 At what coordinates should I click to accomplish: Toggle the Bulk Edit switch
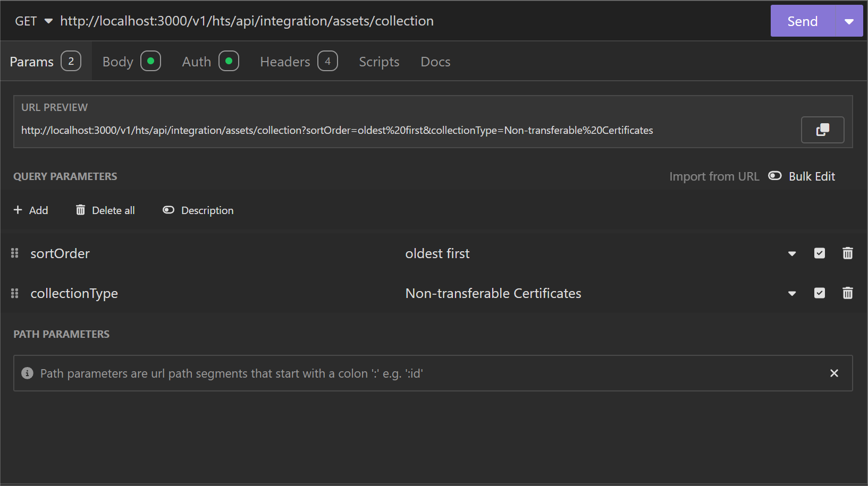pyautogui.click(x=774, y=175)
